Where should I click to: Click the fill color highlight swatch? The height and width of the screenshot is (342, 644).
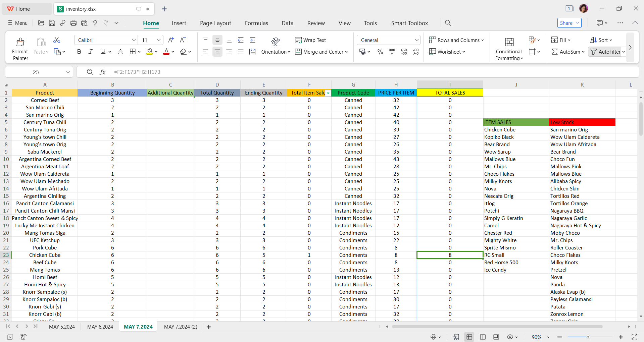pyautogui.click(x=150, y=52)
